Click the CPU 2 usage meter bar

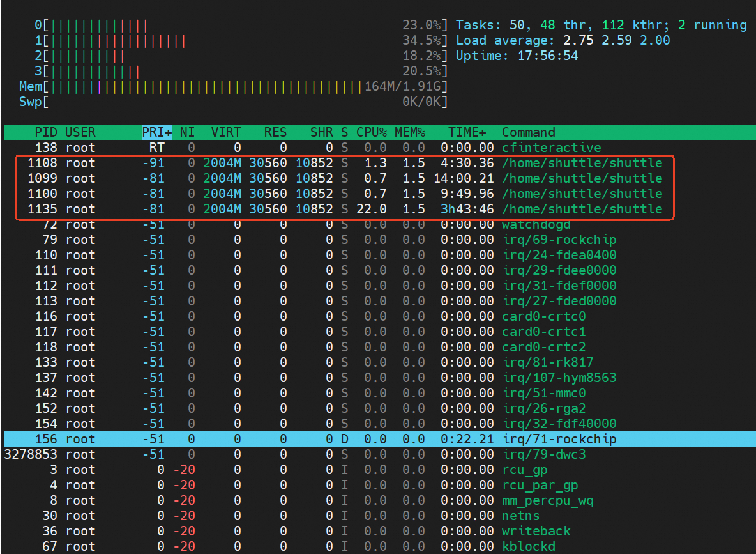[x=241, y=56]
